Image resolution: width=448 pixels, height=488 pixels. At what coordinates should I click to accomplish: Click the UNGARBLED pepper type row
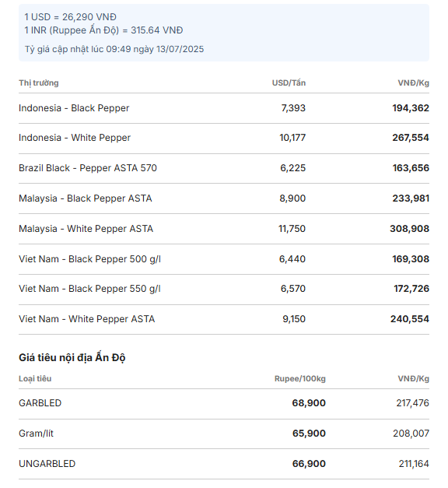pyautogui.click(x=224, y=464)
